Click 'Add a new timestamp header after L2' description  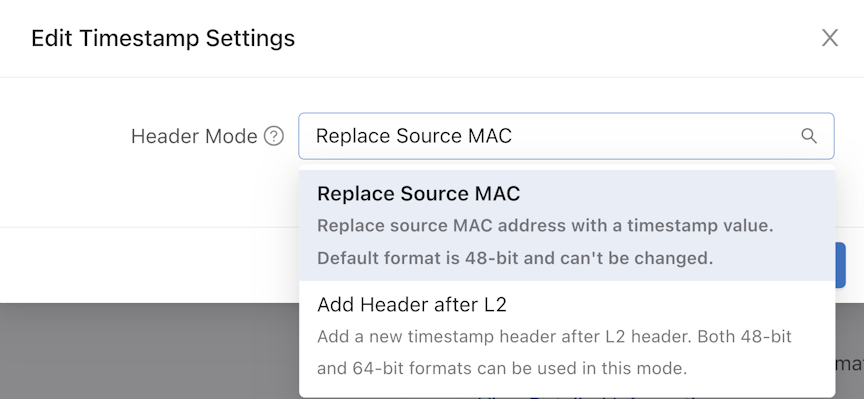[554, 336]
